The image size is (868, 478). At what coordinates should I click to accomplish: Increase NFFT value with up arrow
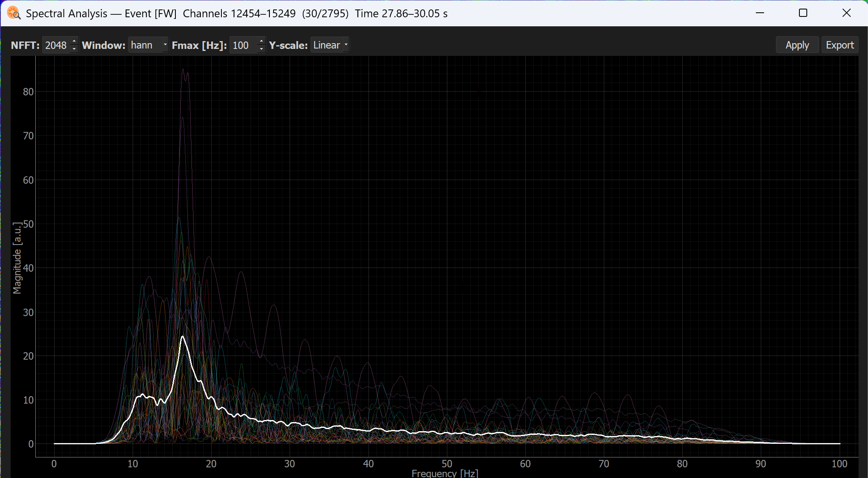[74, 41]
